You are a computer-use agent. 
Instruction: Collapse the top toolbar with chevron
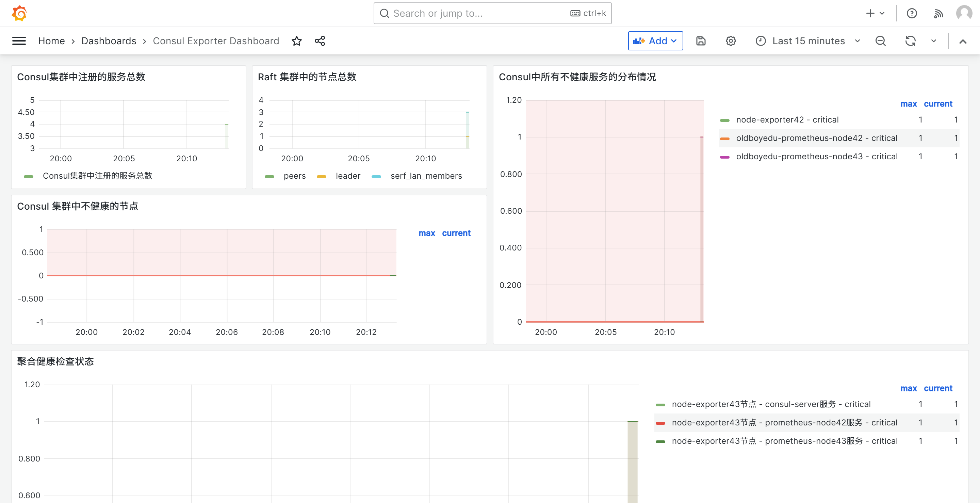(x=963, y=41)
